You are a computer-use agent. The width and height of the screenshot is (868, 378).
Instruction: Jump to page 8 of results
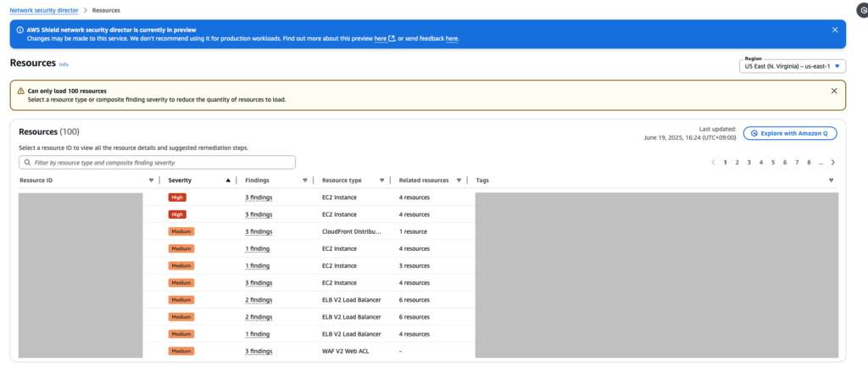click(x=809, y=162)
